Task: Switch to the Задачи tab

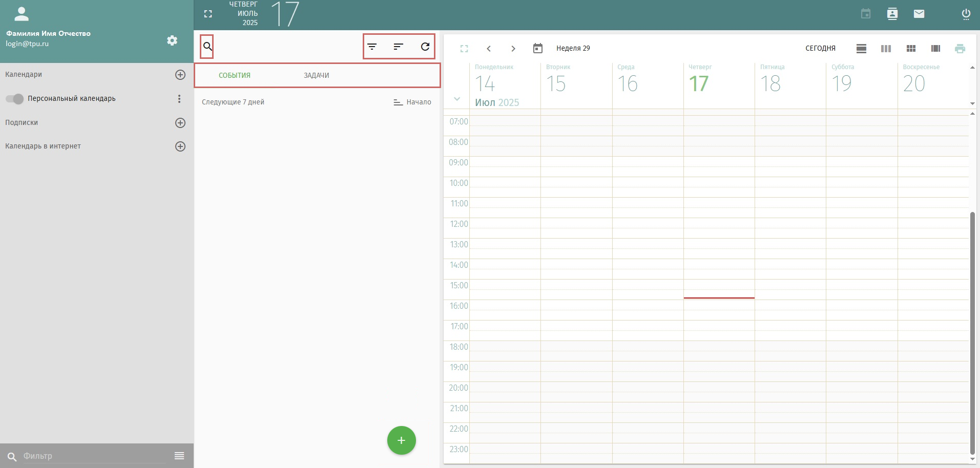Action: 317,75
